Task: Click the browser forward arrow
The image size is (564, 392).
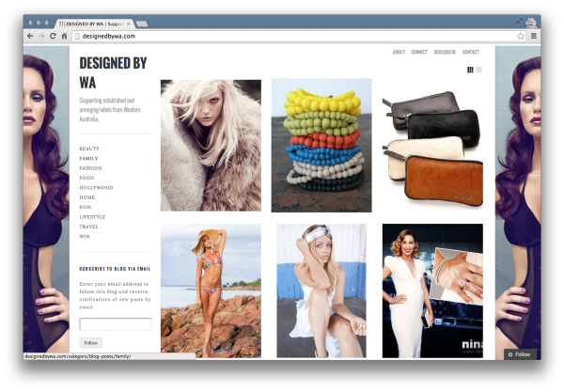Action: [41, 36]
